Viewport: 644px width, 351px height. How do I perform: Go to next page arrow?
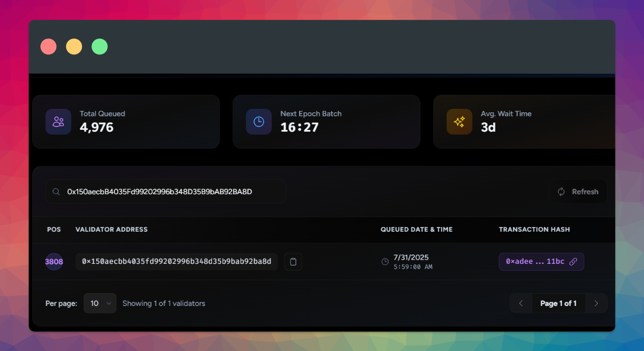pos(596,304)
